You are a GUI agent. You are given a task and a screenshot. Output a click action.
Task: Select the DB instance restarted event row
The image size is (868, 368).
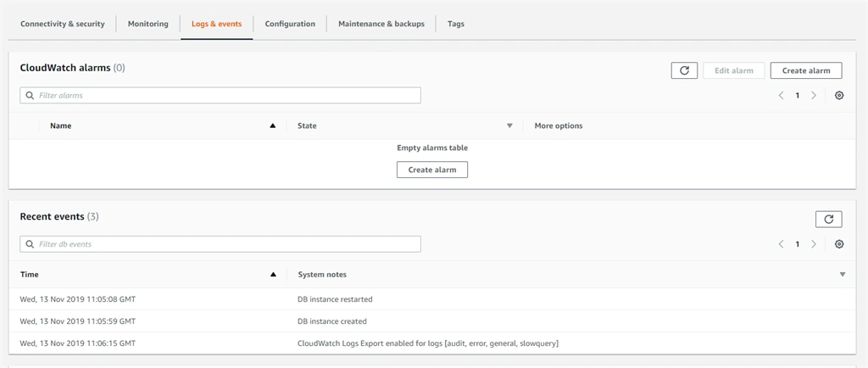[x=432, y=299]
